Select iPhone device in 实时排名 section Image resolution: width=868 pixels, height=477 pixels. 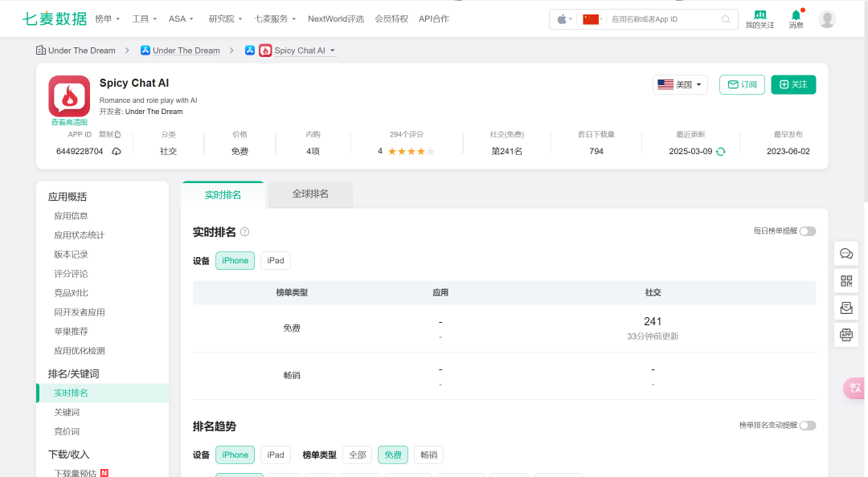tap(235, 261)
